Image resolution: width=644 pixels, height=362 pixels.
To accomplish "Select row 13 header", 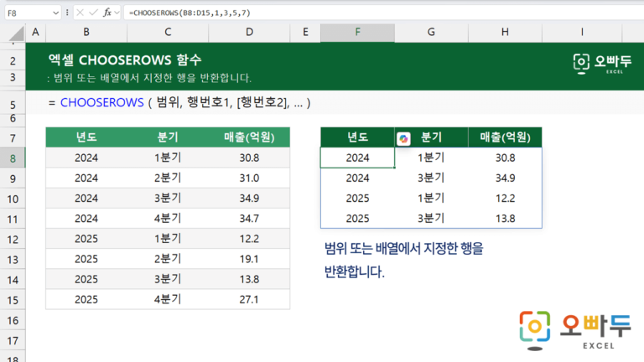I will (13, 260).
